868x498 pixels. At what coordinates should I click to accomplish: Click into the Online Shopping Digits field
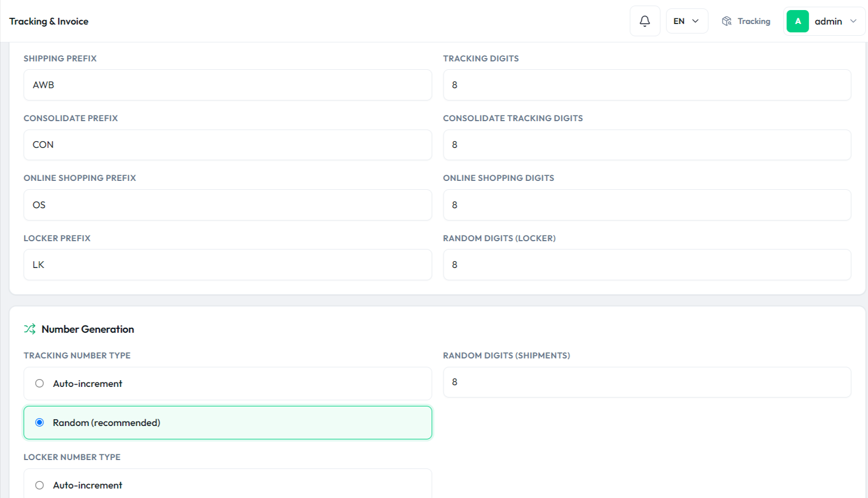point(647,205)
